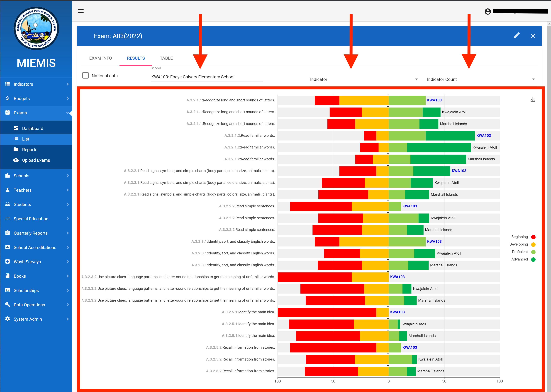Click the System Admin gear icon
Image resolution: width=551 pixels, height=392 pixels.
7,319
